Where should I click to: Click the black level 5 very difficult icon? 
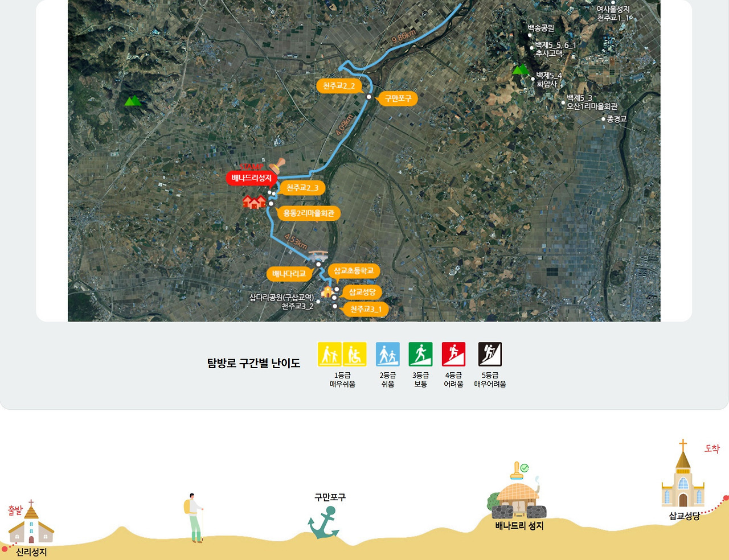(490, 355)
